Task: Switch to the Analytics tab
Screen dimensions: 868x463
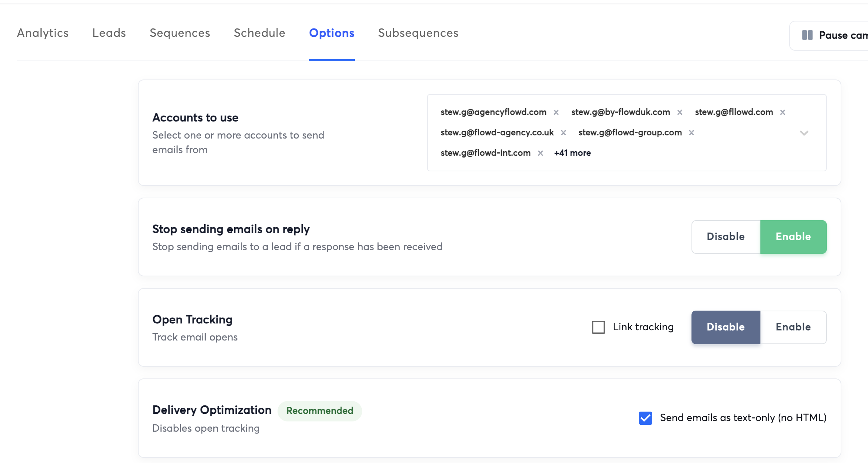Action: 43,33
